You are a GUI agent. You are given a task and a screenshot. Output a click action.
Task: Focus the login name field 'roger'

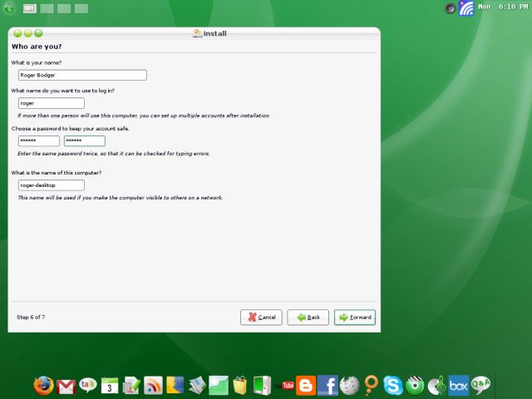[51, 103]
